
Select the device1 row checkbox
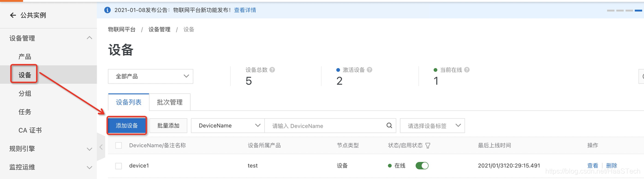point(118,166)
